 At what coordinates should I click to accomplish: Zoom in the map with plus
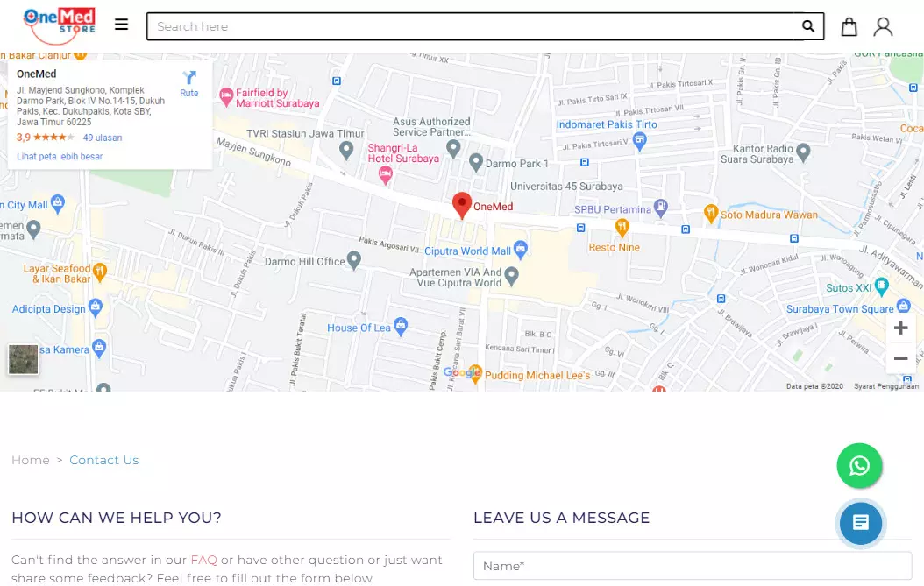click(x=900, y=328)
